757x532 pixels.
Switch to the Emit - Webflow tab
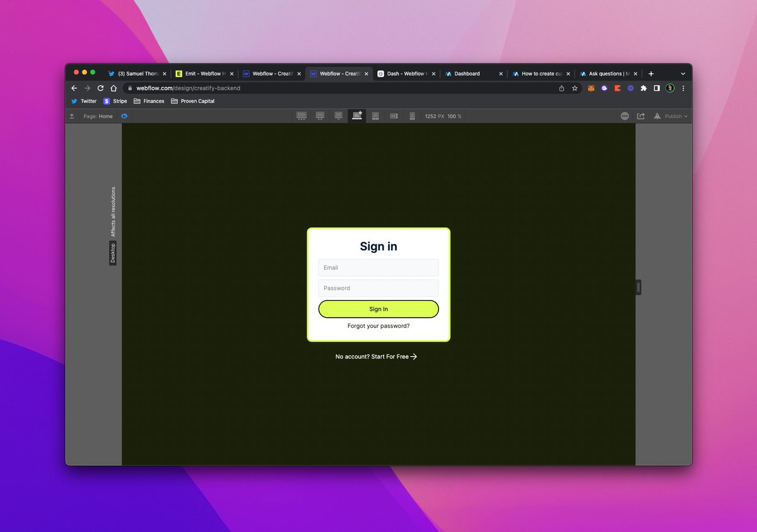204,74
